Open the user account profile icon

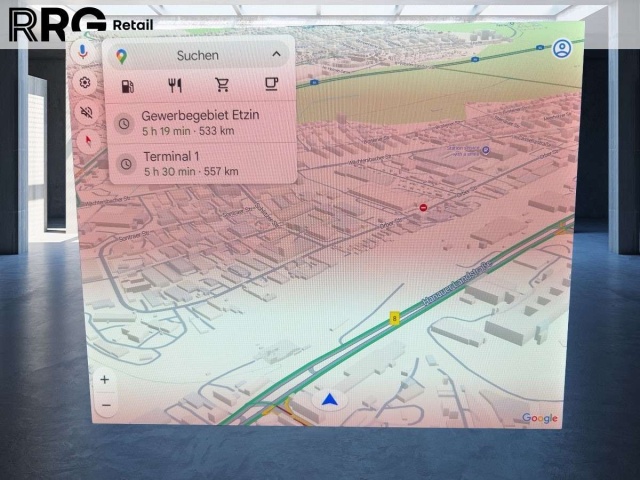[x=563, y=49]
